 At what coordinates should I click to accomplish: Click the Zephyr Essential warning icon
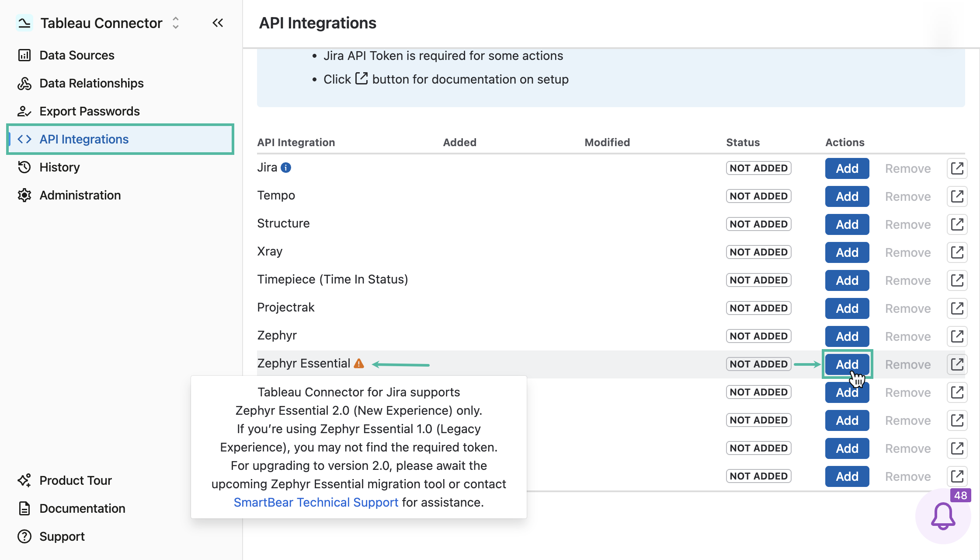[x=359, y=363]
